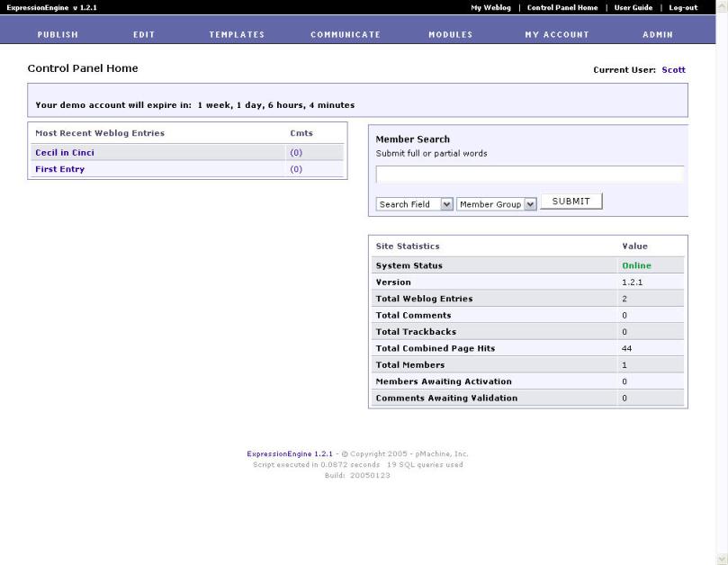This screenshot has height=565, width=728.
Task: Go to the Edit tab
Action: [x=144, y=34]
